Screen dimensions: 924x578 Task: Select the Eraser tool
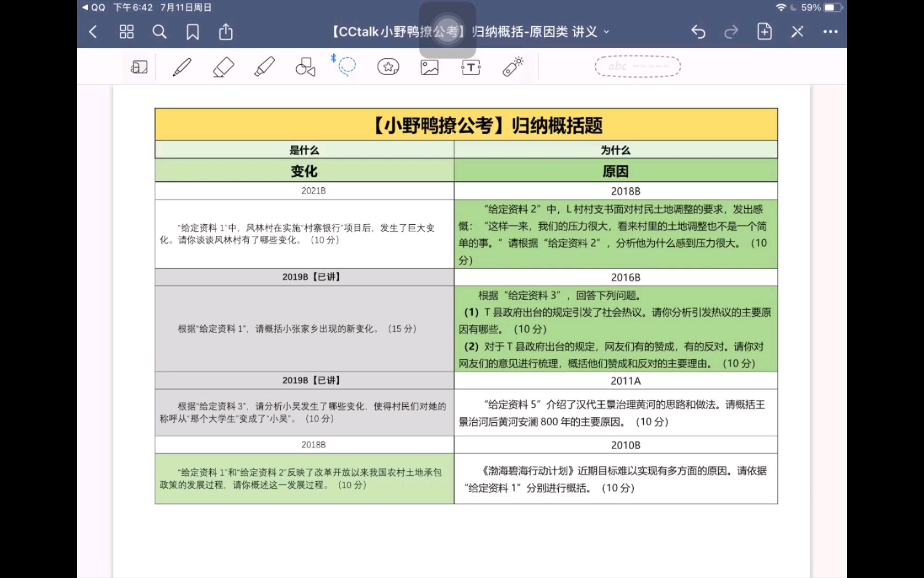pyautogui.click(x=224, y=67)
